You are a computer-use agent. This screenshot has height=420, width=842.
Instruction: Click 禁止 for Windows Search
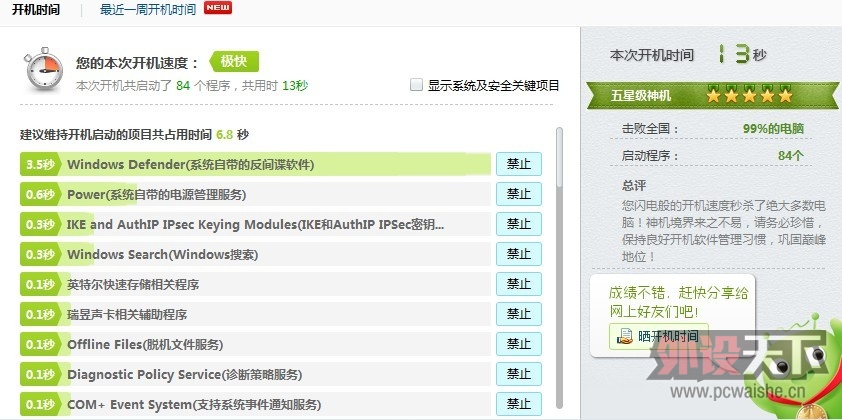pos(519,254)
